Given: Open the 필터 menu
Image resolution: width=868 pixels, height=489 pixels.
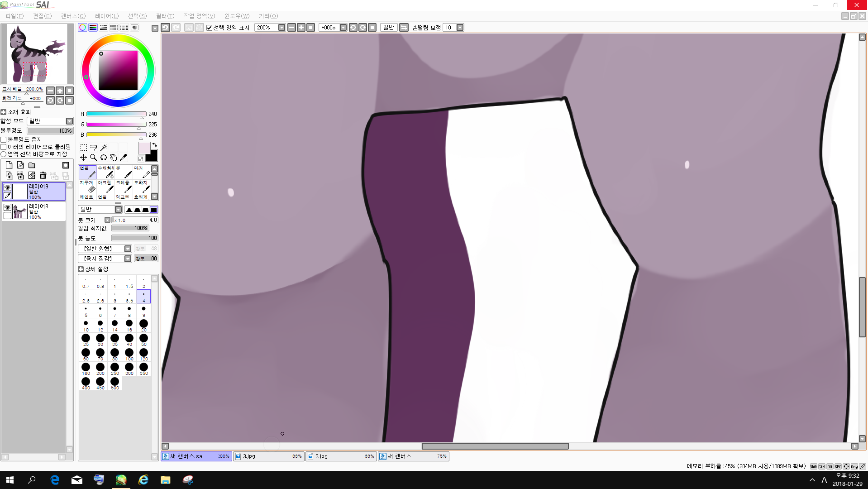Looking at the screenshot, I should (x=165, y=16).
